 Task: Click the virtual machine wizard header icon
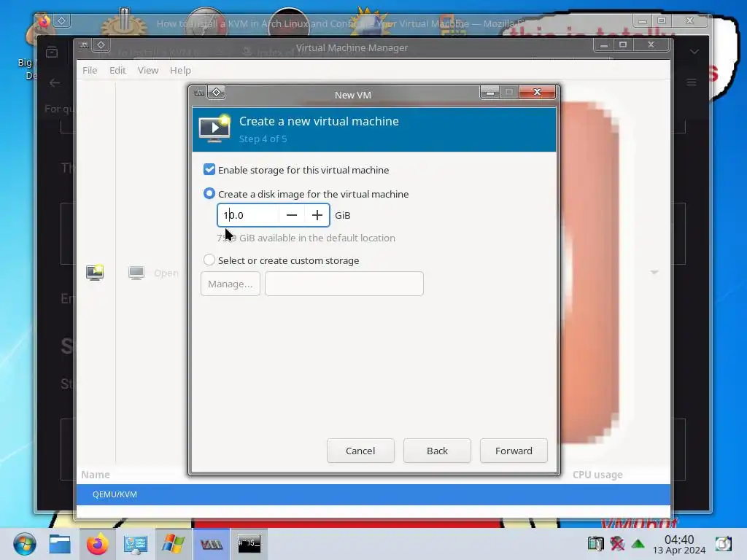click(x=214, y=128)
